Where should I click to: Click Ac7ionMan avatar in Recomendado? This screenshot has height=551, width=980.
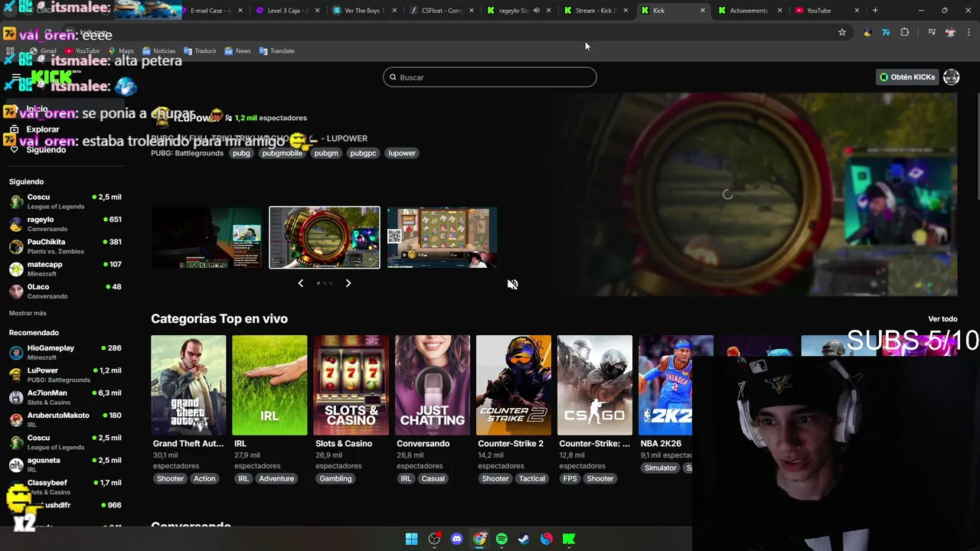tap(16, 397)
